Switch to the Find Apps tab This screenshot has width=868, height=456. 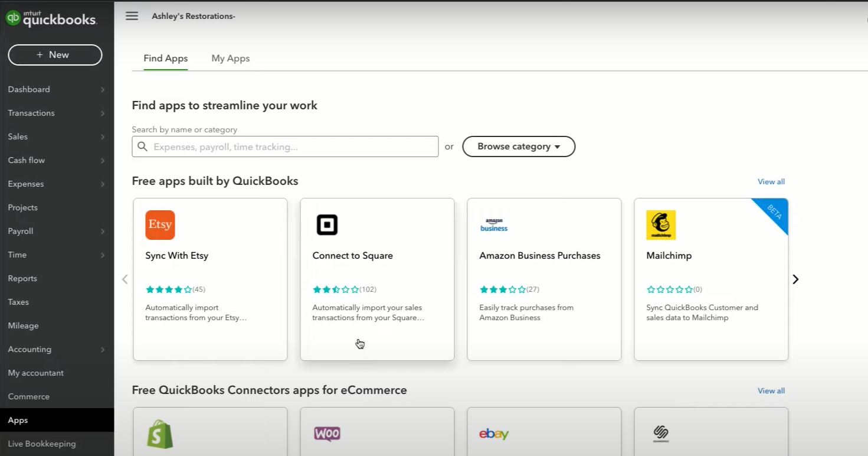click(x=166, y=58)
